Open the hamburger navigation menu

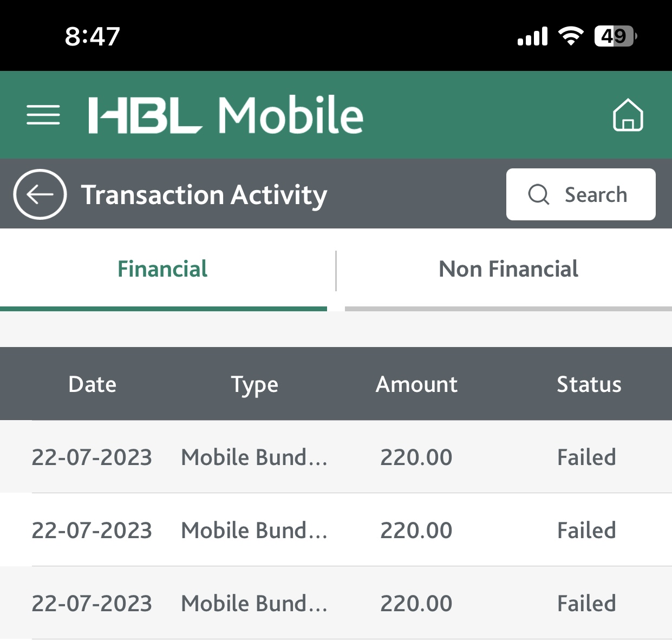click(43, 115)
